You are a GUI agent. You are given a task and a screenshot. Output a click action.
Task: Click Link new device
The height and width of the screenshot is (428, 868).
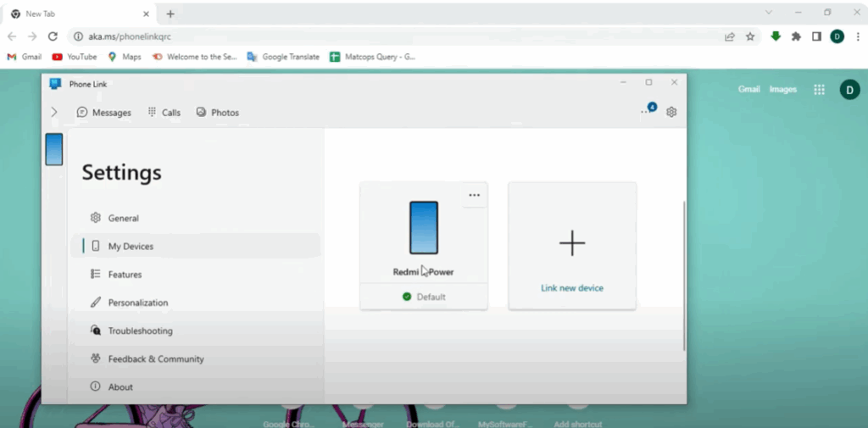[572, 288]
